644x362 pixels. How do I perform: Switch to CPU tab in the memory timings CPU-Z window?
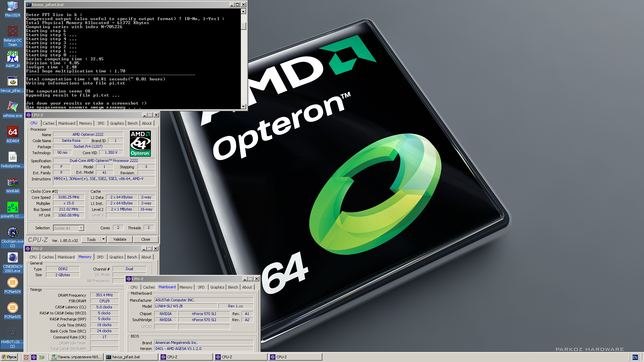[x=33, y=257]
